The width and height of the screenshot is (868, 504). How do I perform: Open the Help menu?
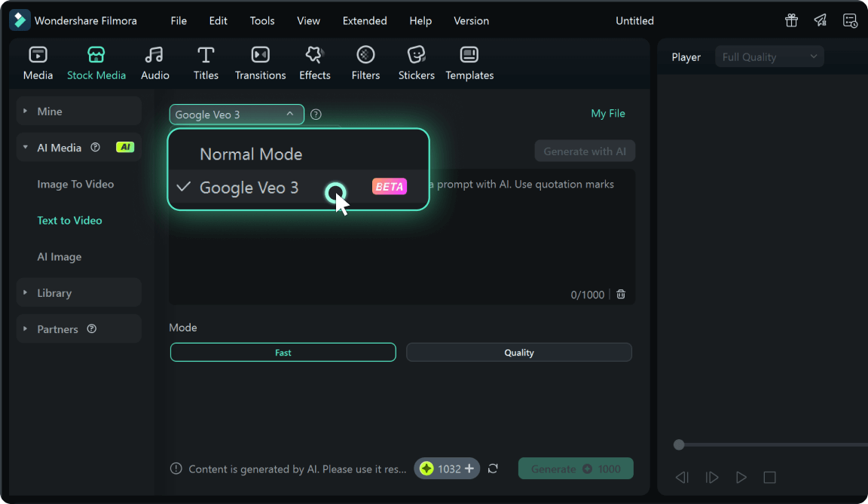pos(420,20)
